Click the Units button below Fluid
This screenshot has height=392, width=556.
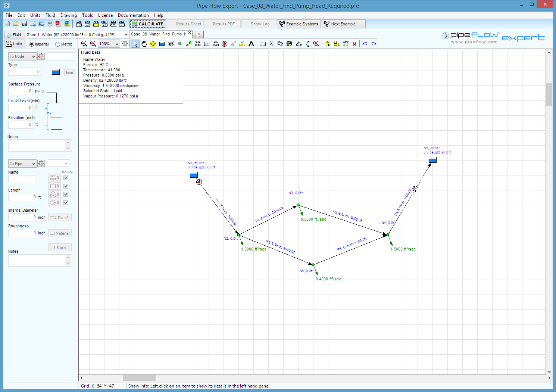[14, 44]
